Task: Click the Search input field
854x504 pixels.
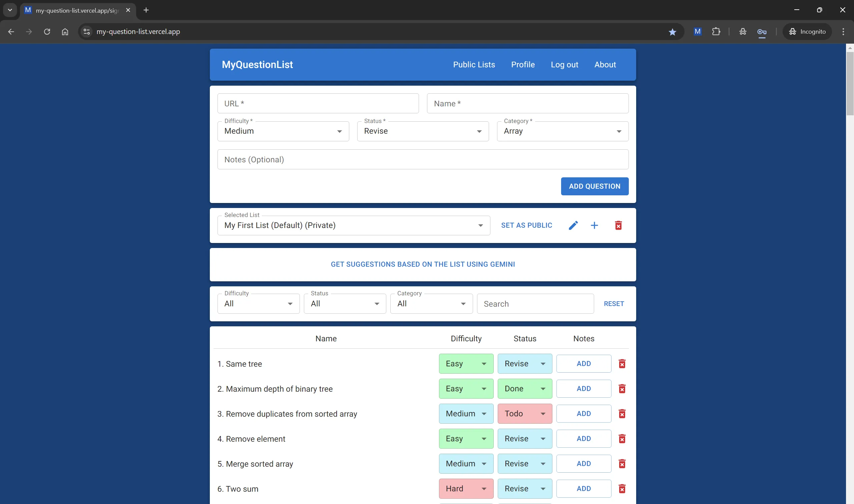Action: (535, 304)
